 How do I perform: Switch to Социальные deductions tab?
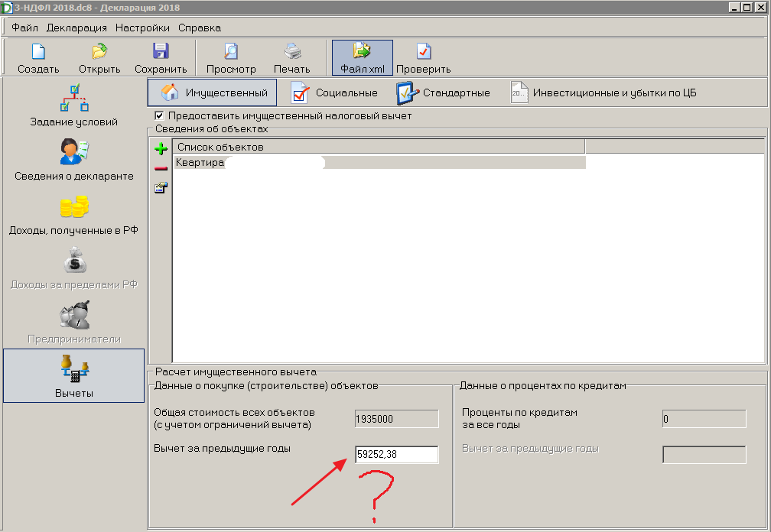pyautogui.click(x=334, y=93)
